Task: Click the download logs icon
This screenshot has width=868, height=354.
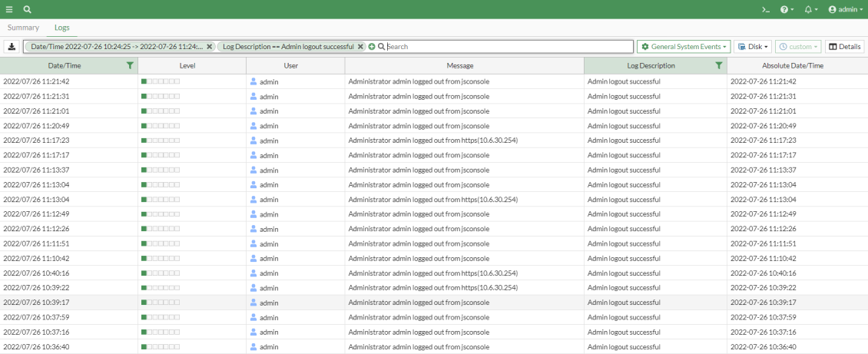Action: 12,47
